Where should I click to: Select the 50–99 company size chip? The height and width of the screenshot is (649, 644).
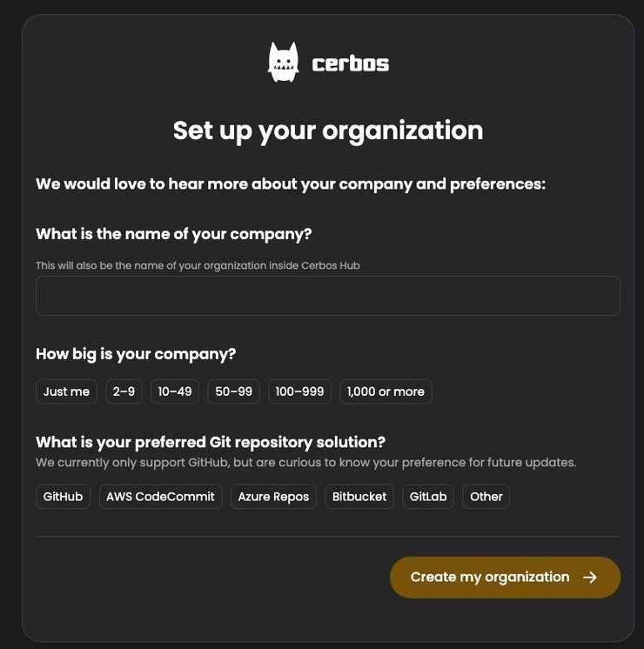click(x=233, y=391)
